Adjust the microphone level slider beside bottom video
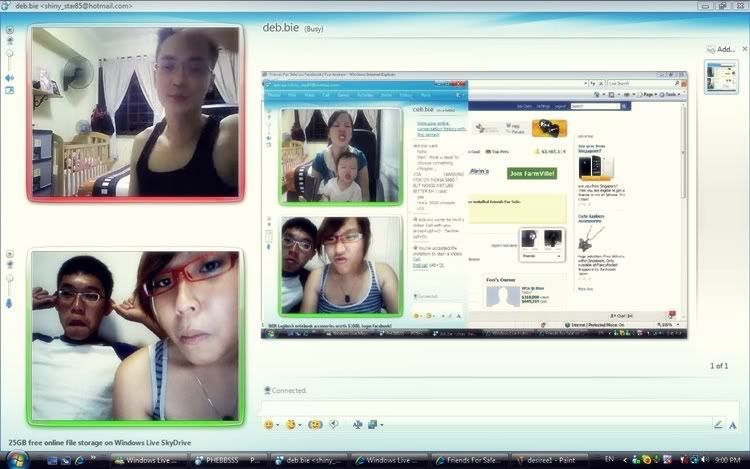750x469 pixels. click(10, 284)
